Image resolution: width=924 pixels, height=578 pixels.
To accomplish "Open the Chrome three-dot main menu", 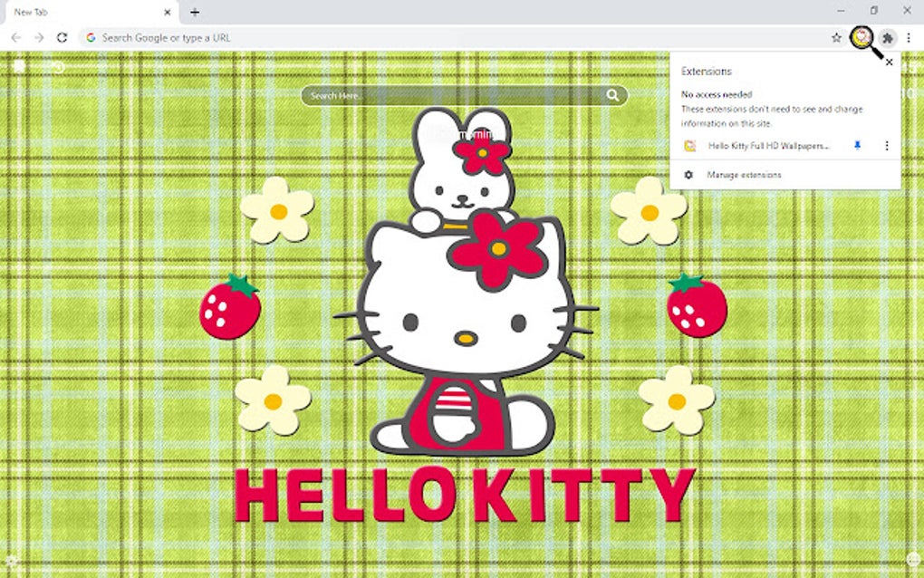I will [909, 38].
